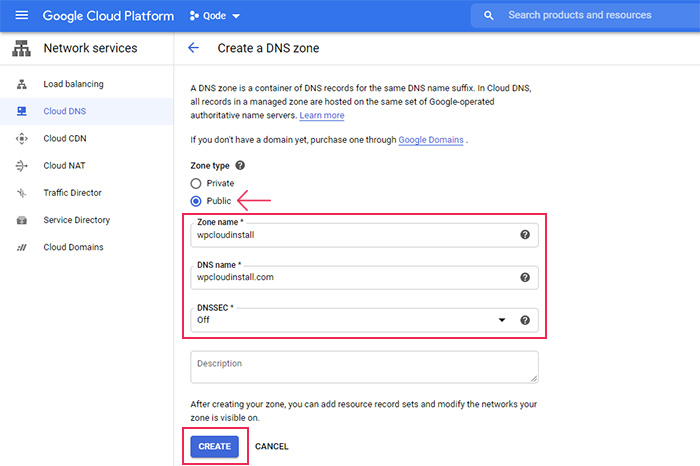Go back using the left arrow
The width and height of the screenshot is (700, 466).
click(x=193, y=48)
